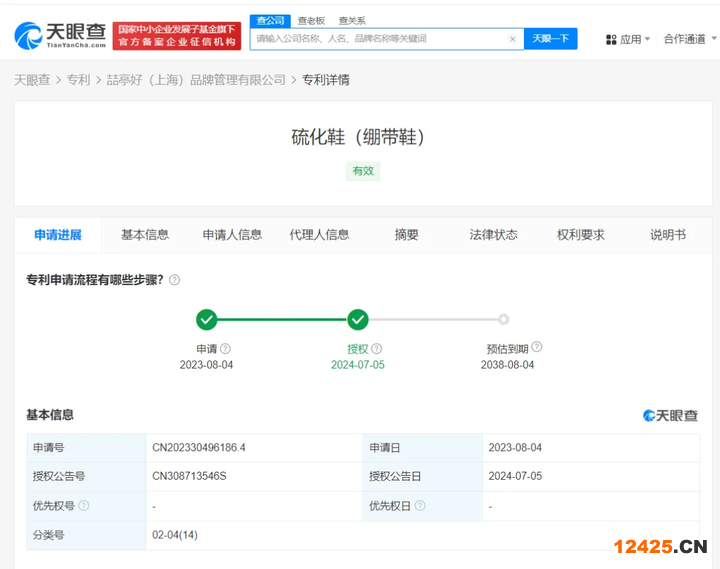Click the green 授权 checkmark step

(358, 320)
